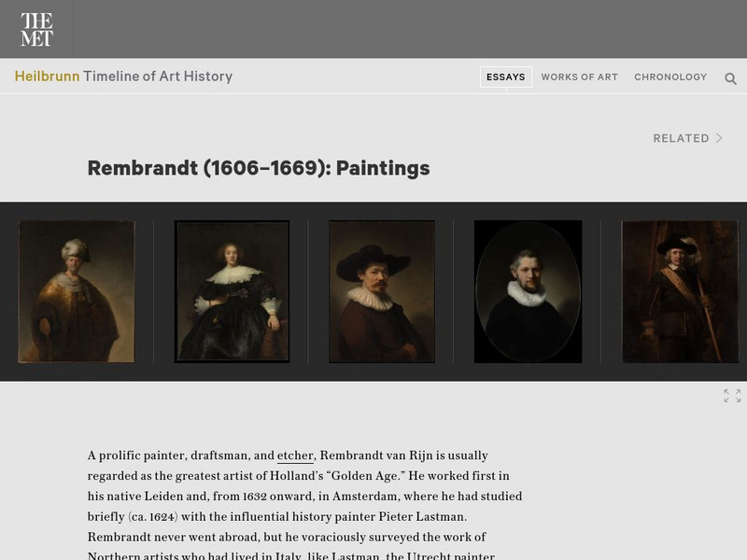This screenshot has width=747, height=560.
Task: Open oval portrait of man with ruff
Action: (528, 291)
